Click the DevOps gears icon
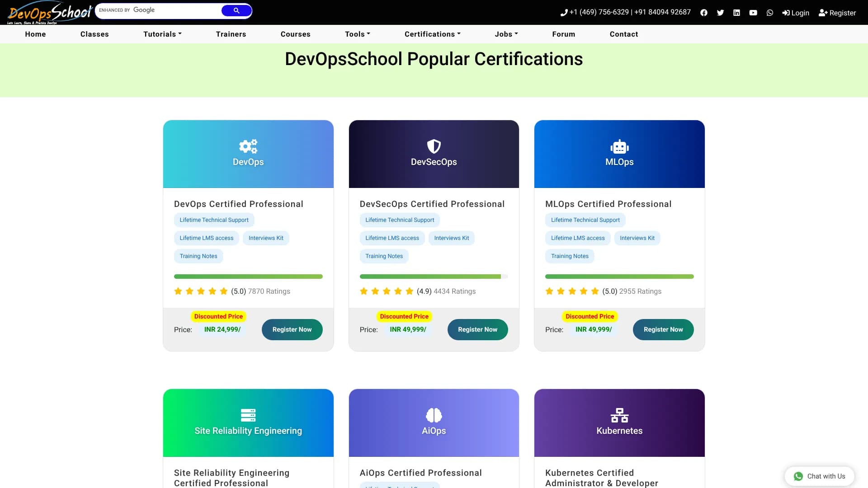 coord(248,146)
